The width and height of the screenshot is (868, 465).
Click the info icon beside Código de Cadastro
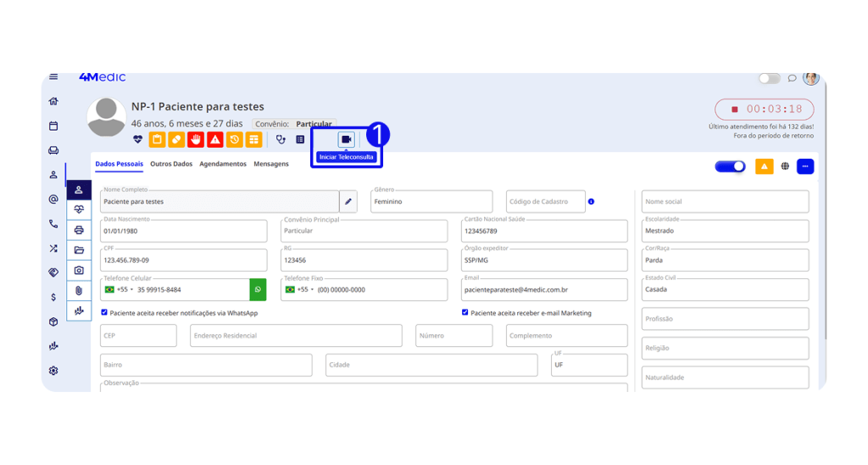click(x=591, y=202)
